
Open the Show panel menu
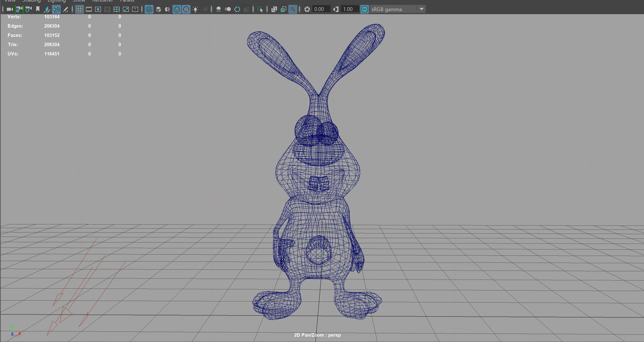pos(79,1)
